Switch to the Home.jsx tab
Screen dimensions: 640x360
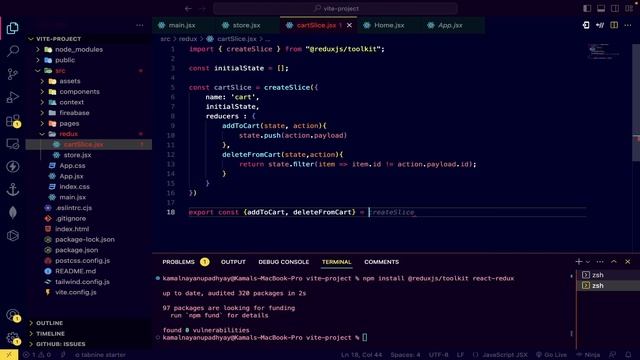(389, 25)
